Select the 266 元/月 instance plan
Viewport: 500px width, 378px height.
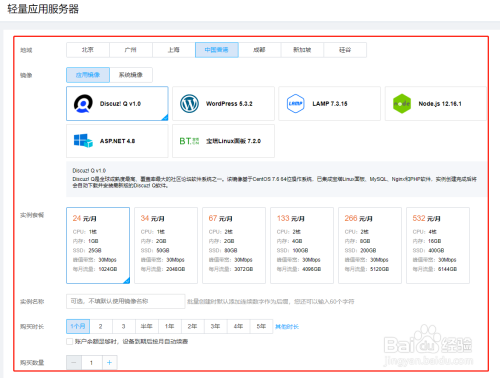pyautogui.click(x=370, y=245)
